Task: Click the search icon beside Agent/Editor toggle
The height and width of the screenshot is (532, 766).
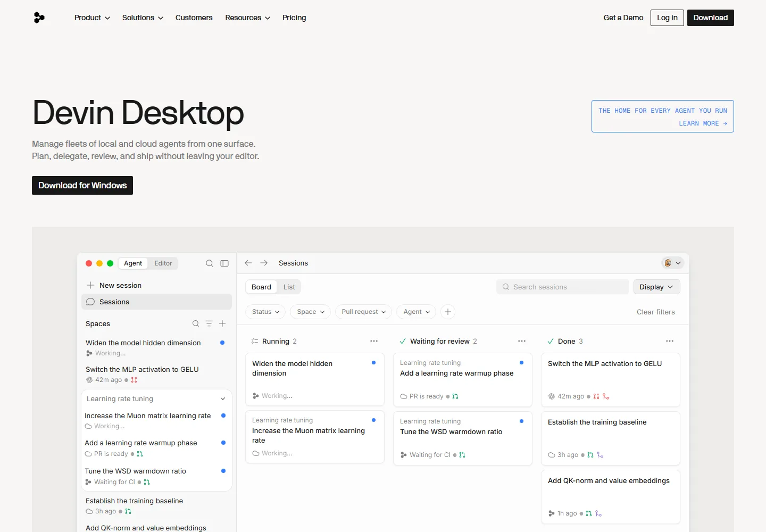Action: [210, 263]
